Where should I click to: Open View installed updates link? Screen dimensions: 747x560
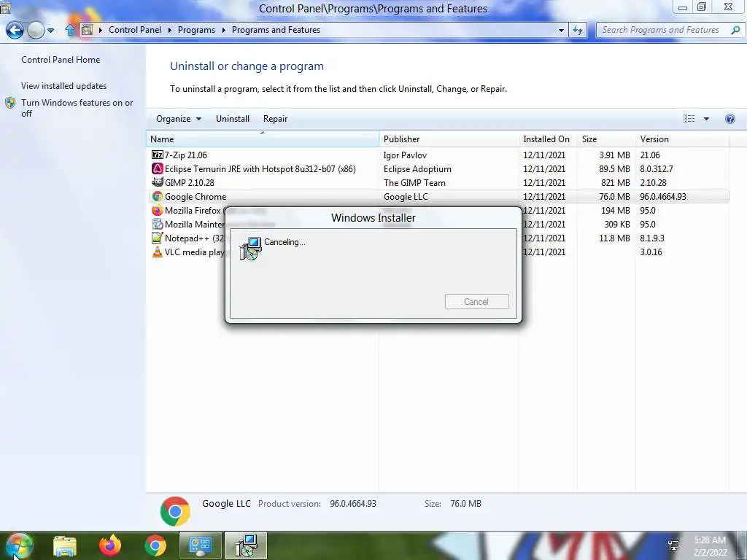click(x=64, y=86)
